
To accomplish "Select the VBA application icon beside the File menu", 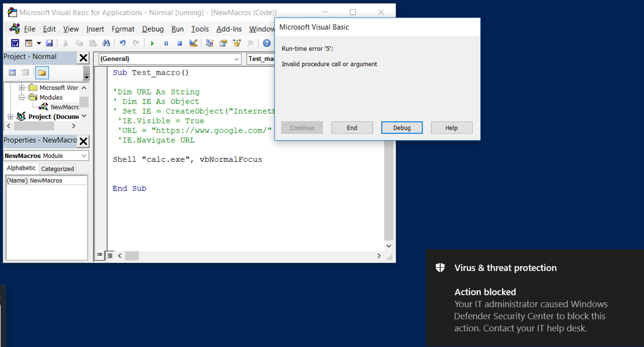I will (15, 28).
